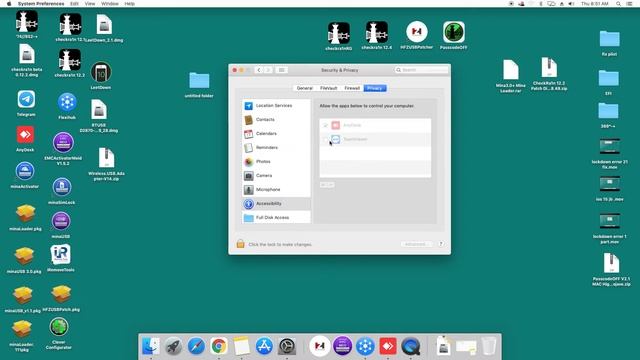This screenshot has height=360, width=640.
Task: Open the System Preferences menu
Action: coord(41,4)
